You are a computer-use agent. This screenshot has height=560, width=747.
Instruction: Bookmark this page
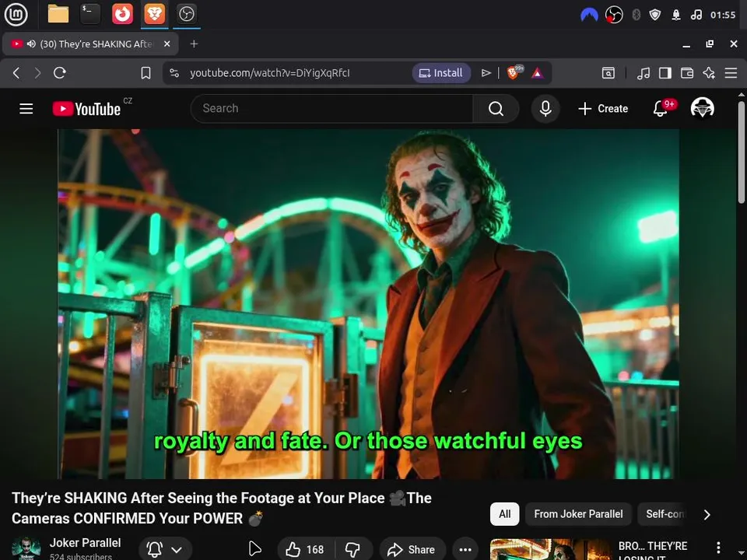click(146, 73)
